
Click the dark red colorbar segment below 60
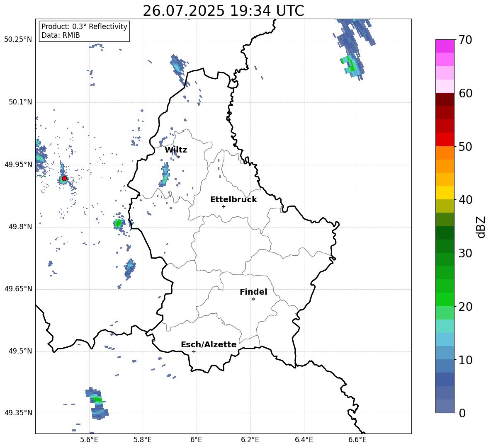click(445, 99)
